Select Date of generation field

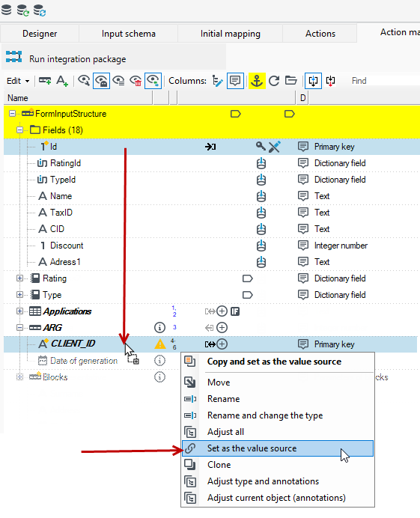click(x=84, y=361)
